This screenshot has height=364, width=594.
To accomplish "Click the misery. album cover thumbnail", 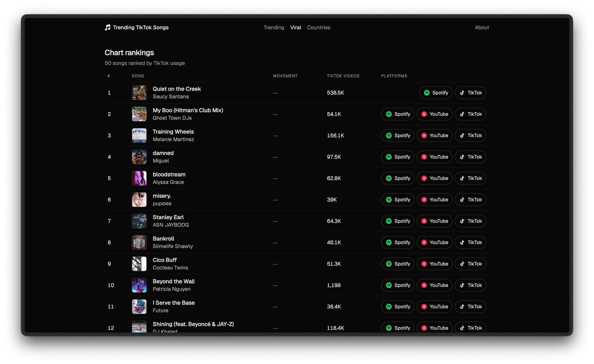I will click(139, 200).
